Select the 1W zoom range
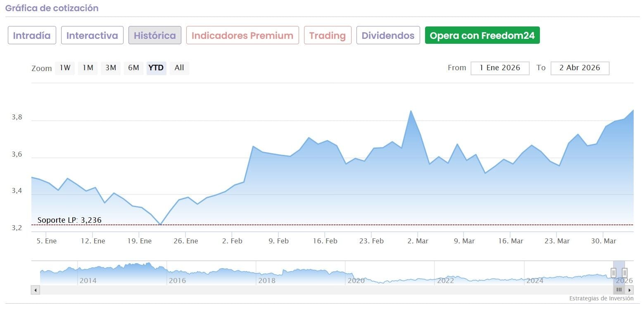This screenshot has width=644, height=314. tap(65, 68)
